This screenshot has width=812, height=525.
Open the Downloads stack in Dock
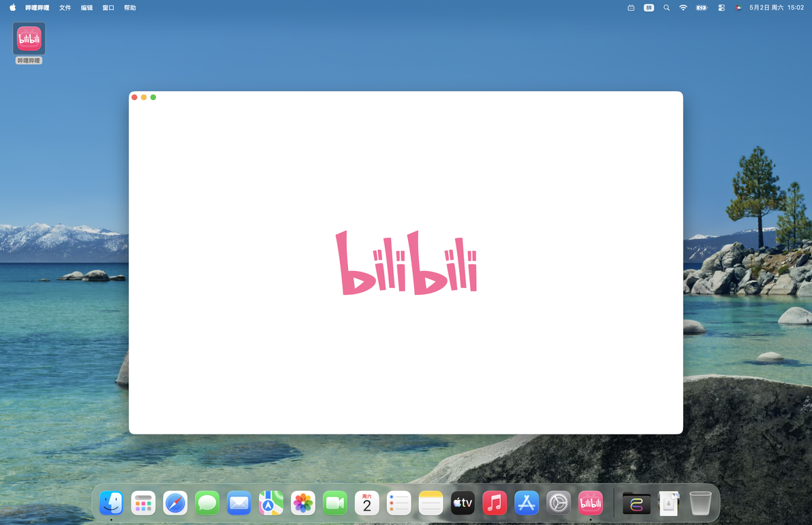(x=668, y=503)
